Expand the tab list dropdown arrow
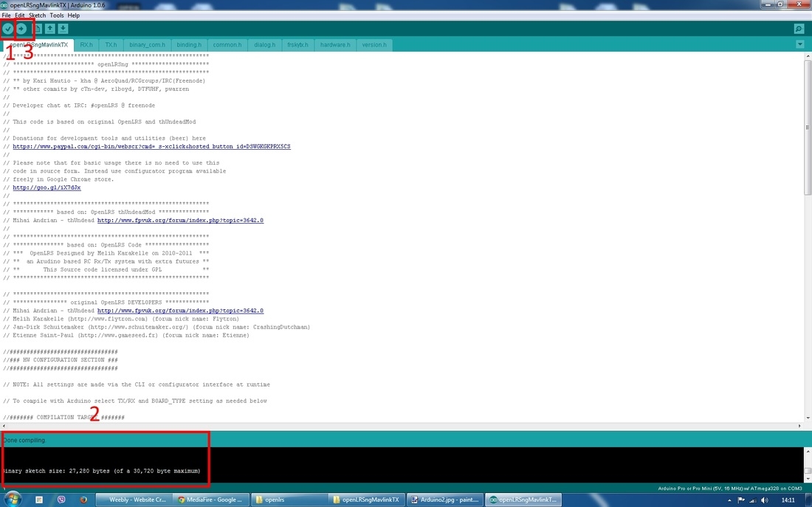Viewport: 812px width, 507px height. coord(800,44)
